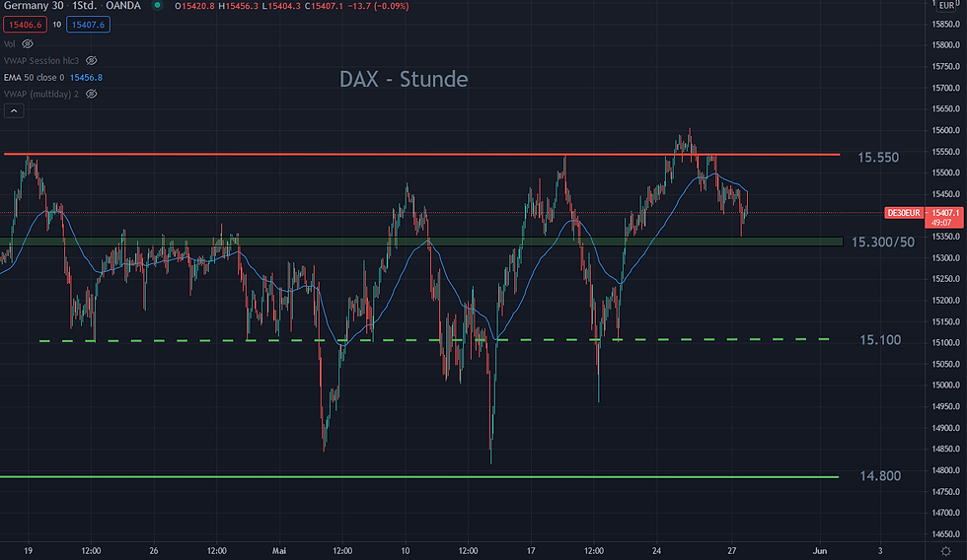Click the date 17 on time axis

(x=531, y=551)
